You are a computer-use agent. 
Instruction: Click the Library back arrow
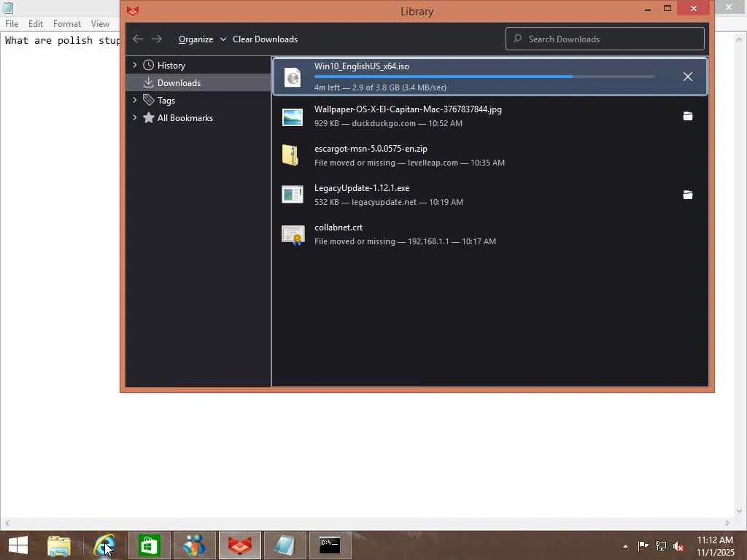click(138, 39)
